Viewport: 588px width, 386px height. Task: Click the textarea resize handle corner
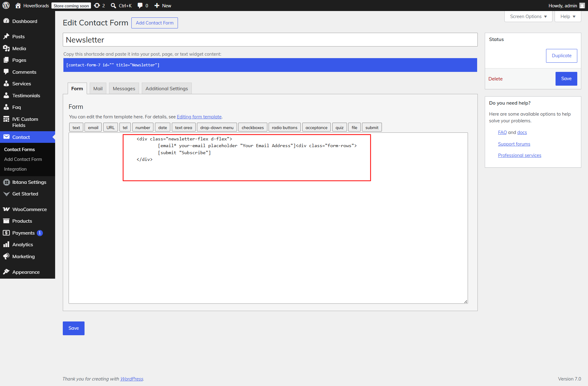[x=466, y=302]
